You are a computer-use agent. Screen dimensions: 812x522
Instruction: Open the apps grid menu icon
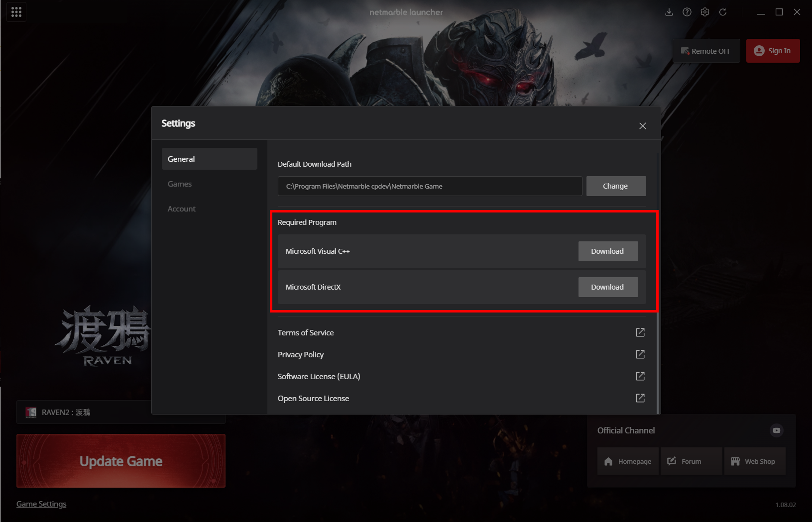16,12
